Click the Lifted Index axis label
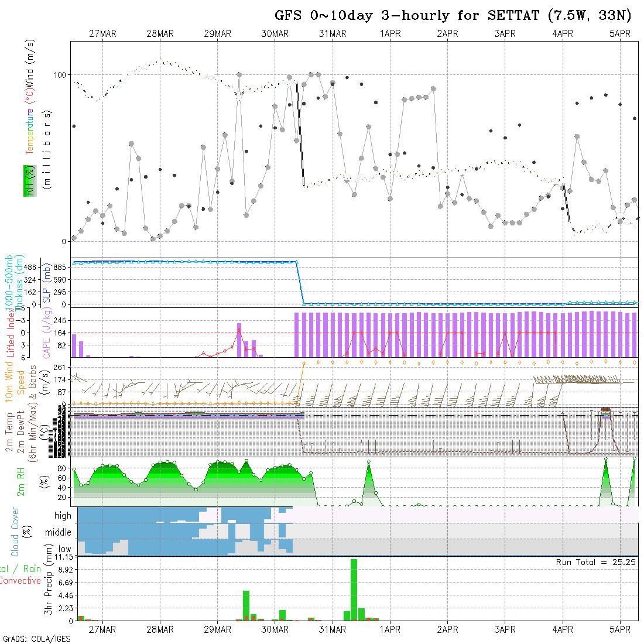The width and height of the screenshot is (644, 644). (x=11, y=333)
